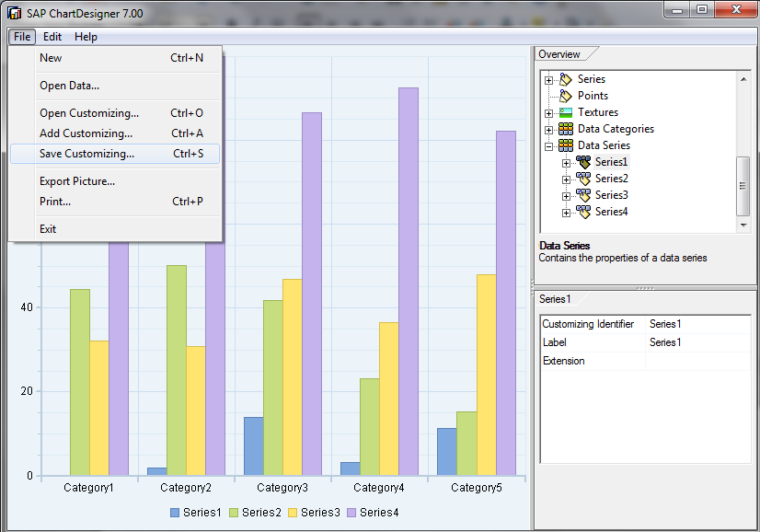
Task: Choose Open Data... menu entry
Action: [x=115, y=86]
